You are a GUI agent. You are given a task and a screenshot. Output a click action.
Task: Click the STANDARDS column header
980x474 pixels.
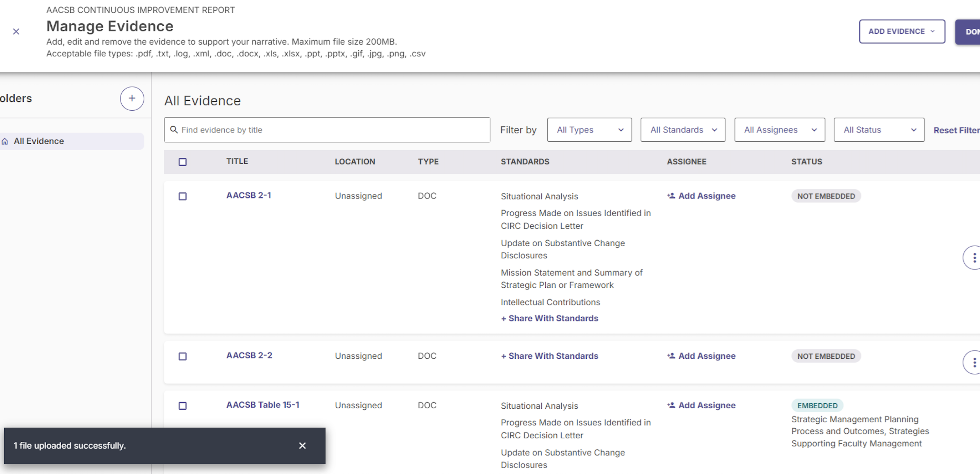(x=525, y=161)
